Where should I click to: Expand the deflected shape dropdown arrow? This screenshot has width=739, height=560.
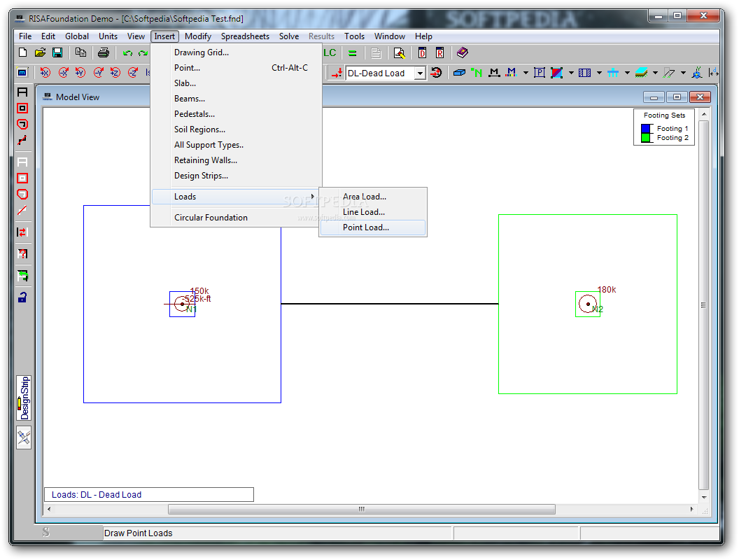683,73
